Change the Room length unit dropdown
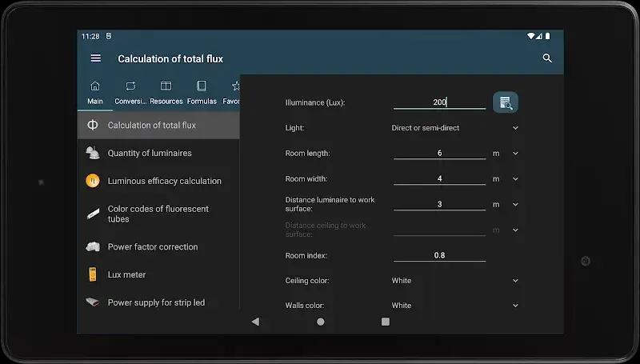 click(506, 153)
